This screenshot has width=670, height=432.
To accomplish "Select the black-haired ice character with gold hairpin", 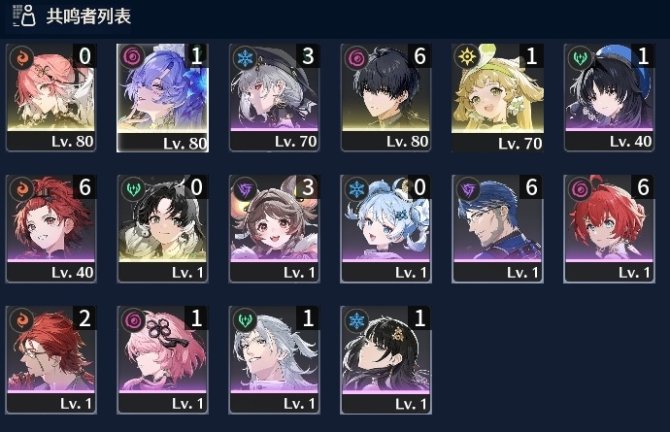I will click(386, 360).
